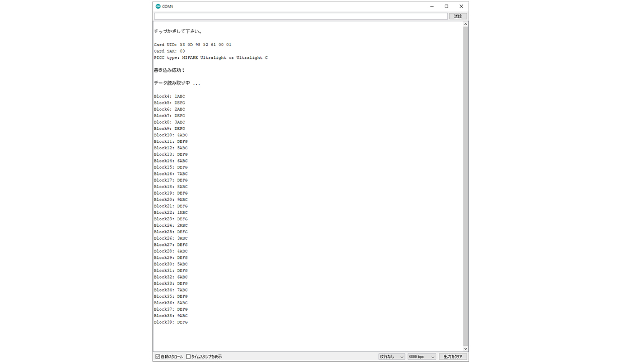Viewport: 644px width, 362px height.
Task: Click the Arduino logo in the title bar
Action: pyautogui.click(x=158, y=7)
